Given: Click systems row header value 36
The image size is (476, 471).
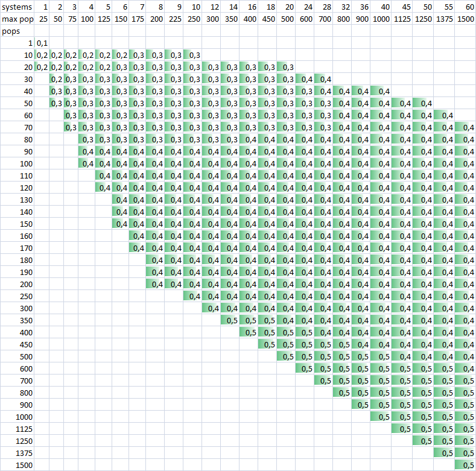Looking at the screenshot, I should coord(361,7).
